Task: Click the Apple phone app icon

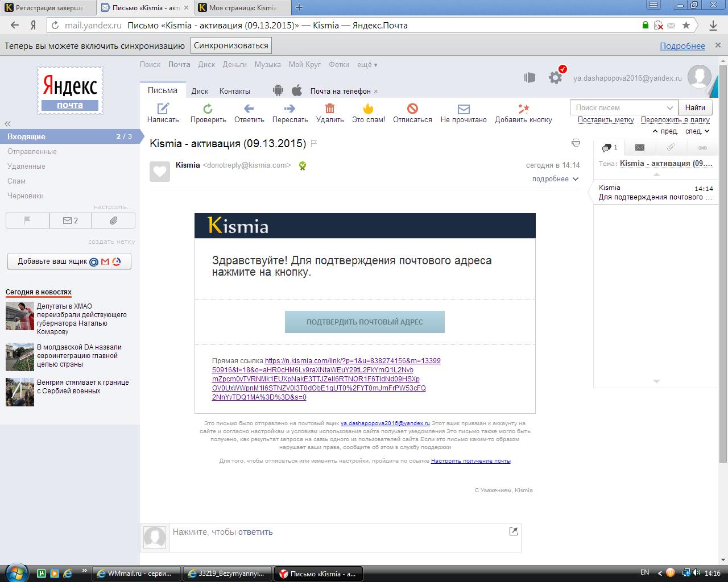Action: click(296, 90)
